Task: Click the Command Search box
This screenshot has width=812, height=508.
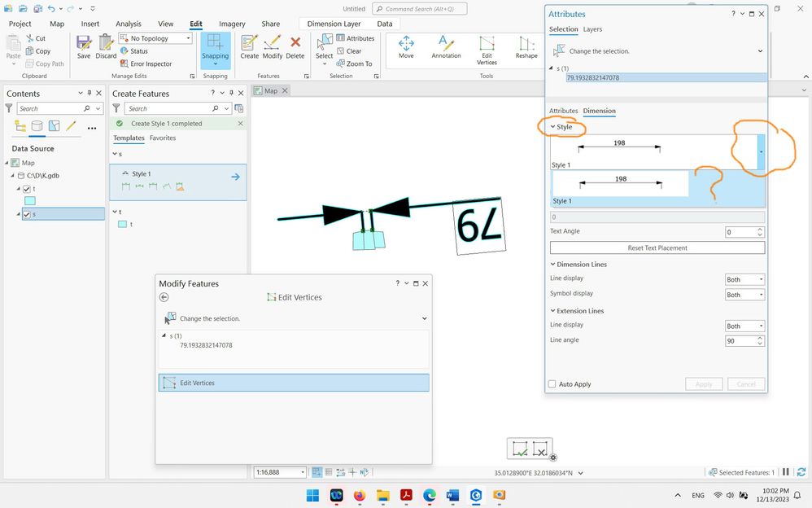Action: coord(420,9)
